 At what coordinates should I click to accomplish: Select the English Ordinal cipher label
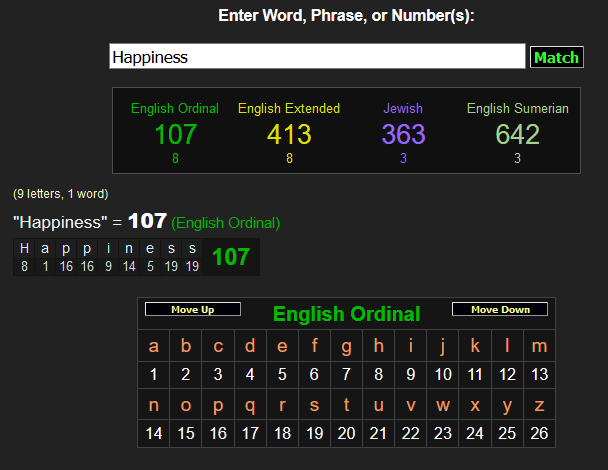tap(175, 108)
